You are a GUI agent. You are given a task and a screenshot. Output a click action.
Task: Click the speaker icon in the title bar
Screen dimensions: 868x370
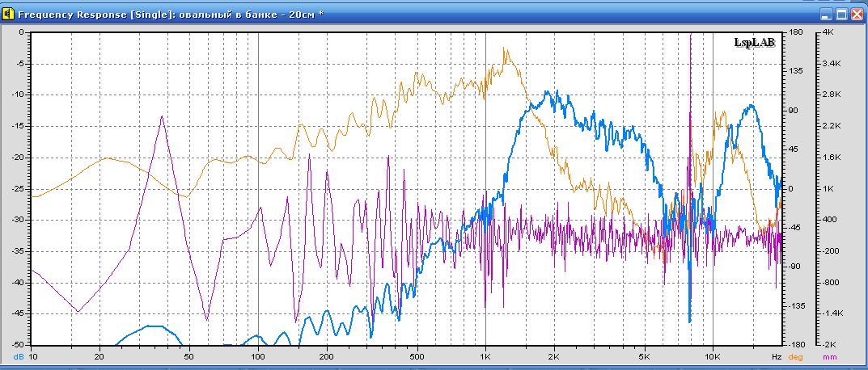tap(8, 15)
